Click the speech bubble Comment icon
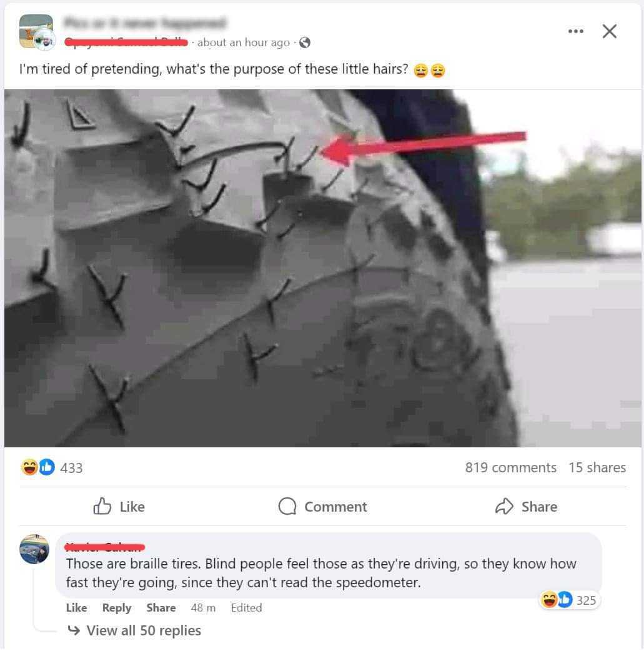Image resolution: width=644 pixels, height=651 pixels. coord(287,506)
